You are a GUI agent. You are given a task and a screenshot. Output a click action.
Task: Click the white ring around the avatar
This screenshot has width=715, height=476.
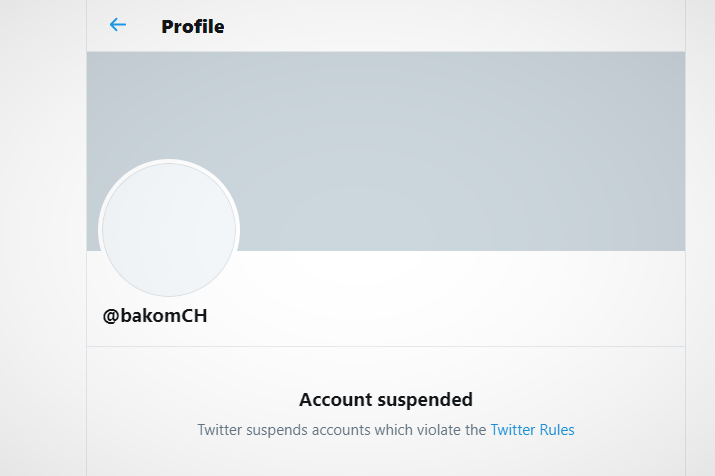pyautogui.click(x=101, y=230)
